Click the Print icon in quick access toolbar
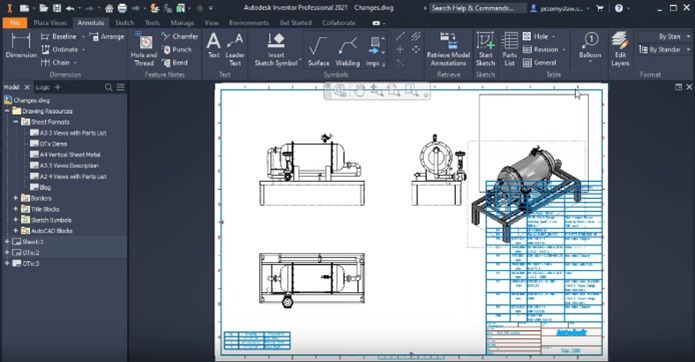Screen dimensions: 695x362 [122, 8]
